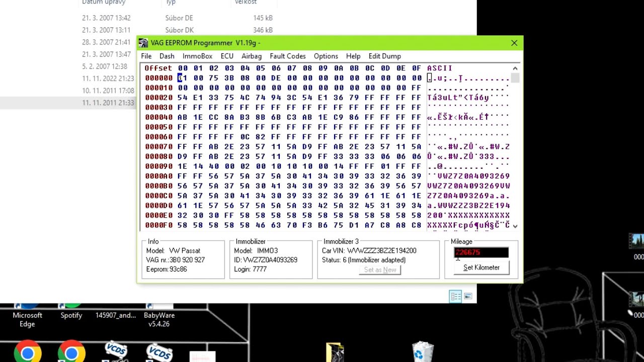644x362 pixels.
Task: Open the Help menu
Action: point(353,56)
